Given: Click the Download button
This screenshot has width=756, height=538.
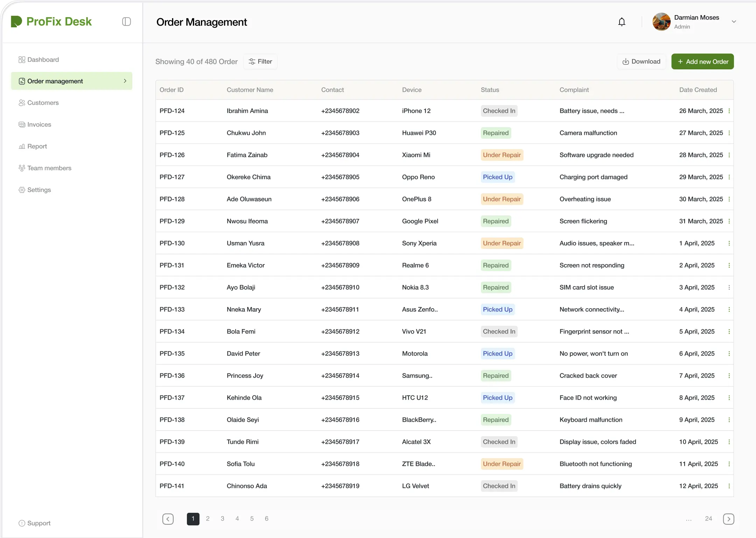Looking at the screenshot, I should point(642,62).
